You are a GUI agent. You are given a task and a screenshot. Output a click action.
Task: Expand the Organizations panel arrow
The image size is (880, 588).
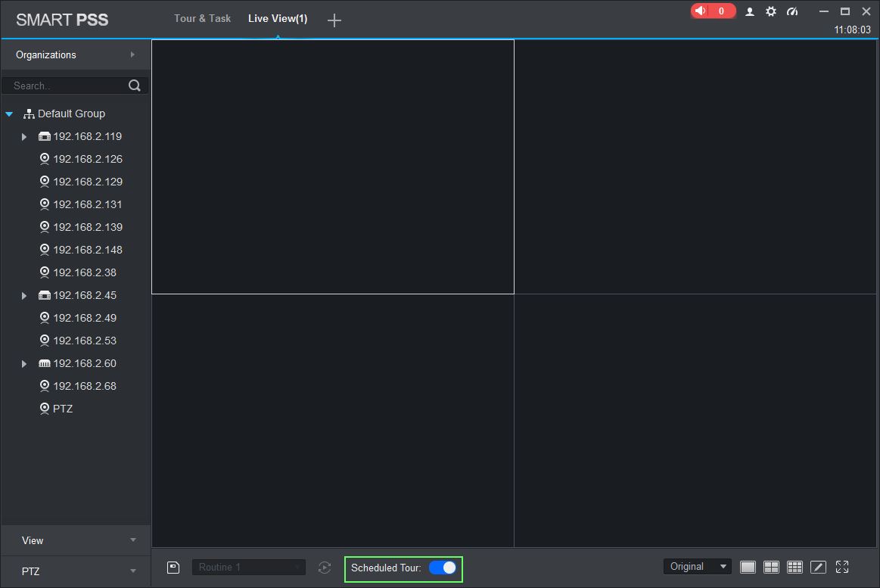coord(132,54)
